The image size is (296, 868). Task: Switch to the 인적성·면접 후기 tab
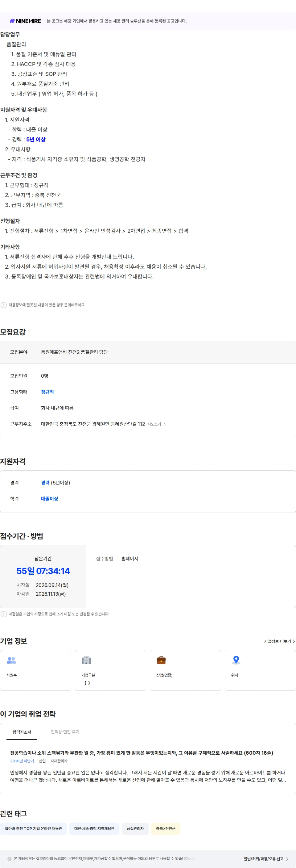[65, 732]
